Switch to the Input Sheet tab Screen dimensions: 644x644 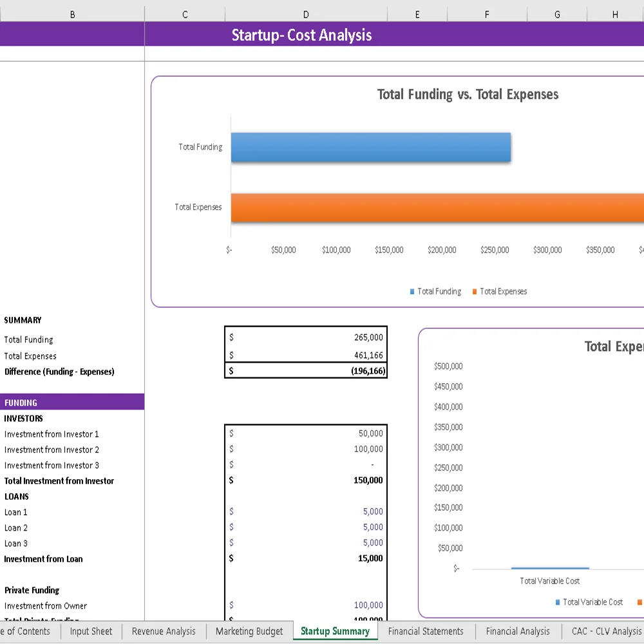coord(91,632)
